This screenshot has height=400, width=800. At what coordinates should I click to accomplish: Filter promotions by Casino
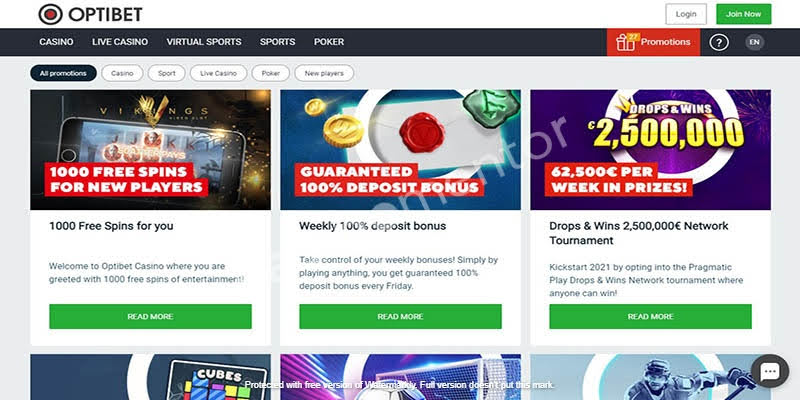(x=122, y=73)
